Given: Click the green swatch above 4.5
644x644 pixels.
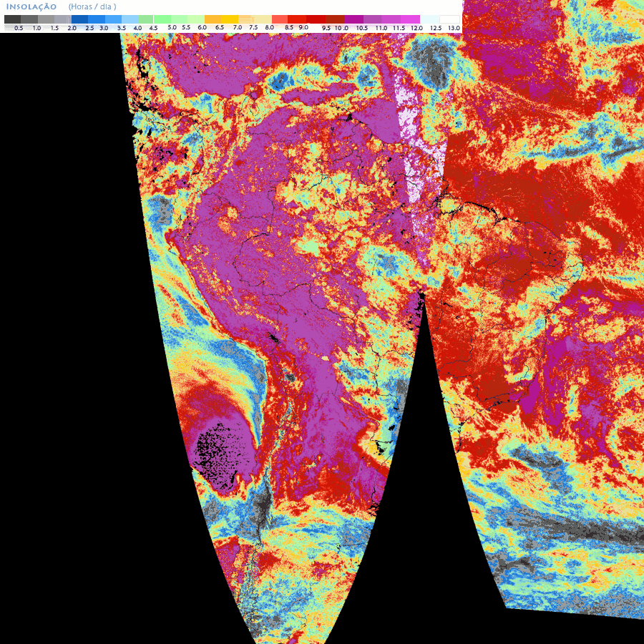Looking at the screenshot, I should 146,19.
